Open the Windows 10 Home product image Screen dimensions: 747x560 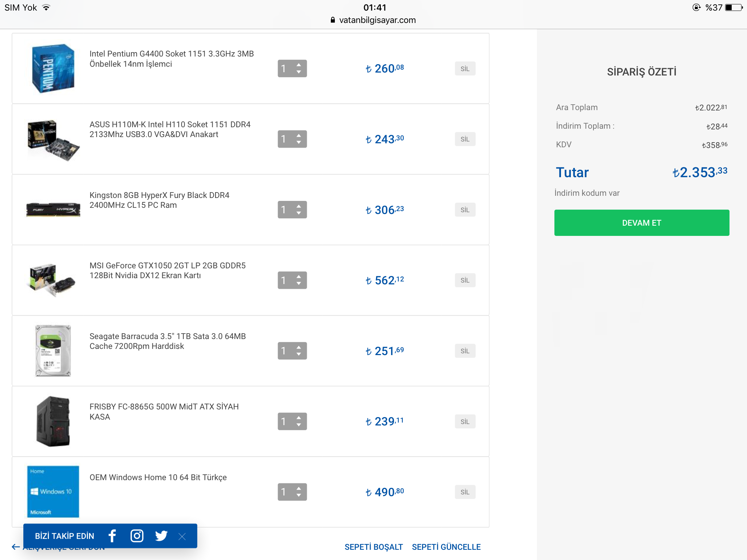[53, 491]
